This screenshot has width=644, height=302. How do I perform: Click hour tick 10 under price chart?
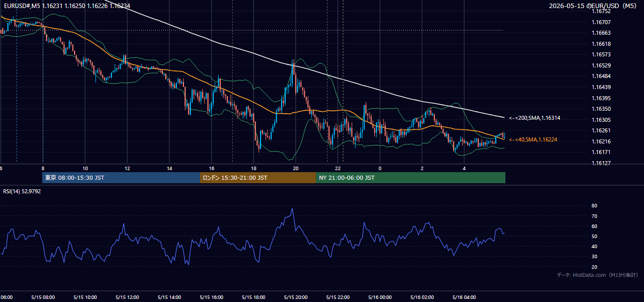click(85, 168)
